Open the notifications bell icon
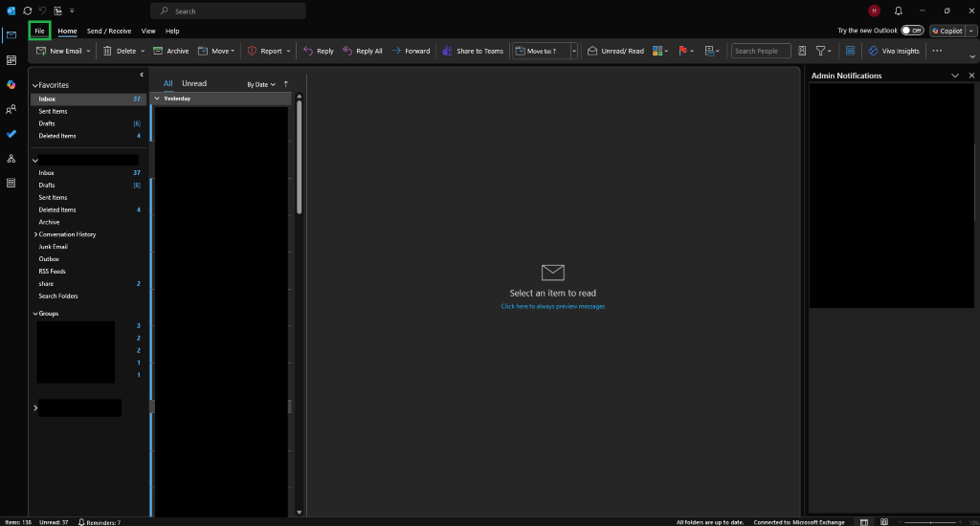Image resolution: width=980 pixels, height=526 pixels. (898, 11)
